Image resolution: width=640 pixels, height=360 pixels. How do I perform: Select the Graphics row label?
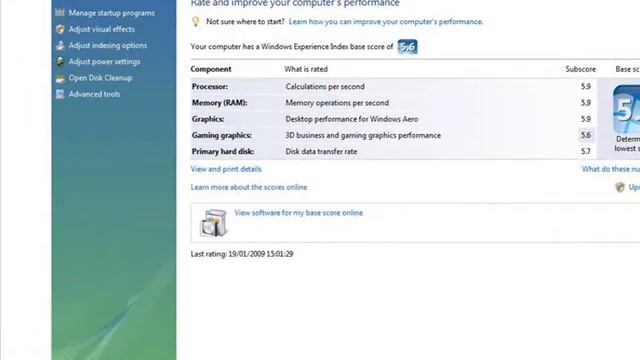pos(208,119)
